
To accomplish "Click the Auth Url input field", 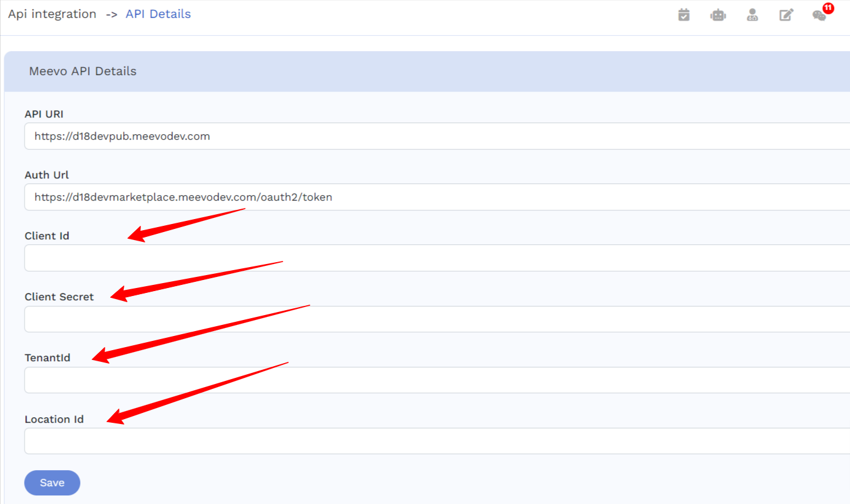I will click(x=437, y=197).
